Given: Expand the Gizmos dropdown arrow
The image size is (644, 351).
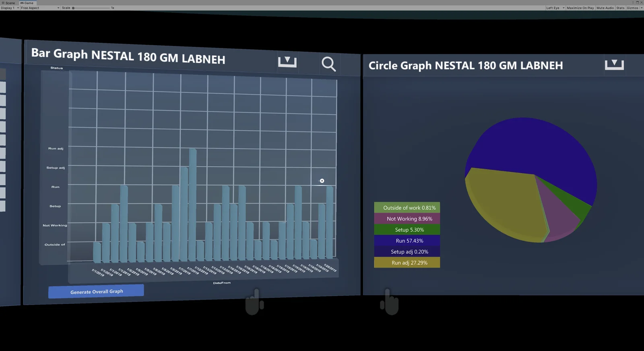Looking at the screenshot, I should coord(641,8).
